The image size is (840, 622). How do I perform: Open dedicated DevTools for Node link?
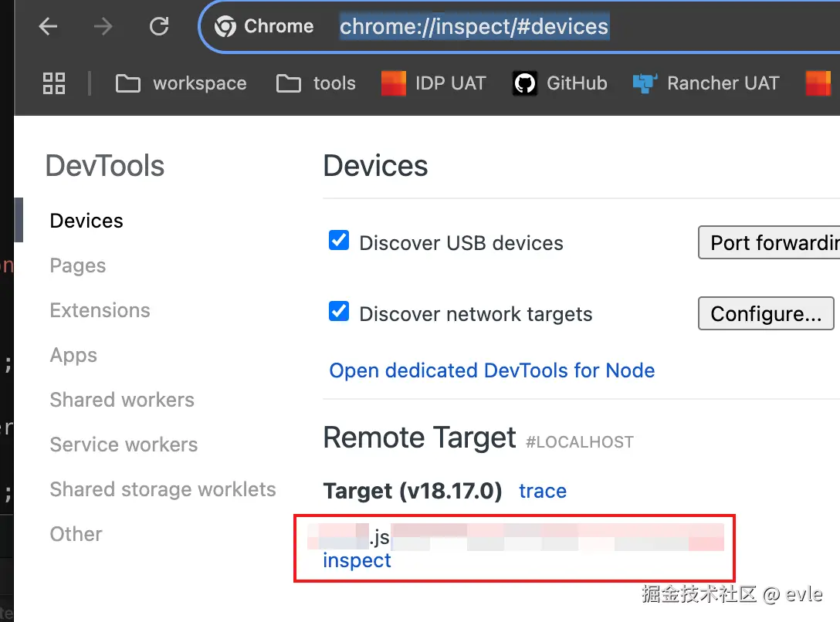[x=492, y=370]
